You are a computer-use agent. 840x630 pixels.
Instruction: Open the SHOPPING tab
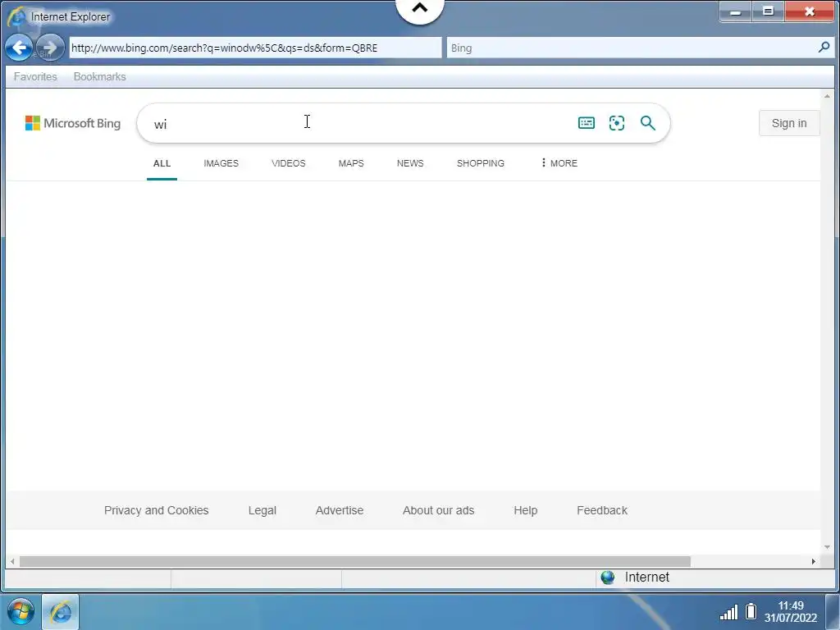480,163
